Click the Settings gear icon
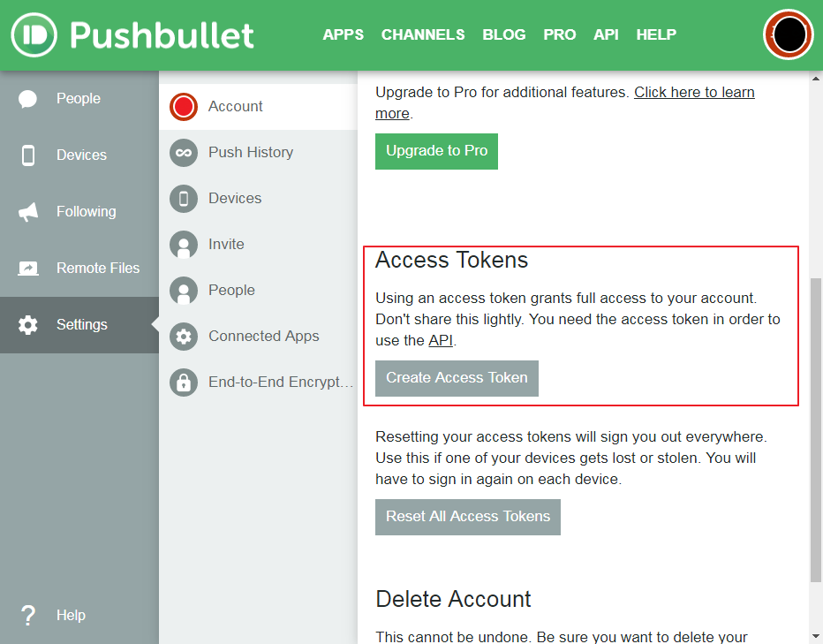The image size is (823, 644). (28, 324)
